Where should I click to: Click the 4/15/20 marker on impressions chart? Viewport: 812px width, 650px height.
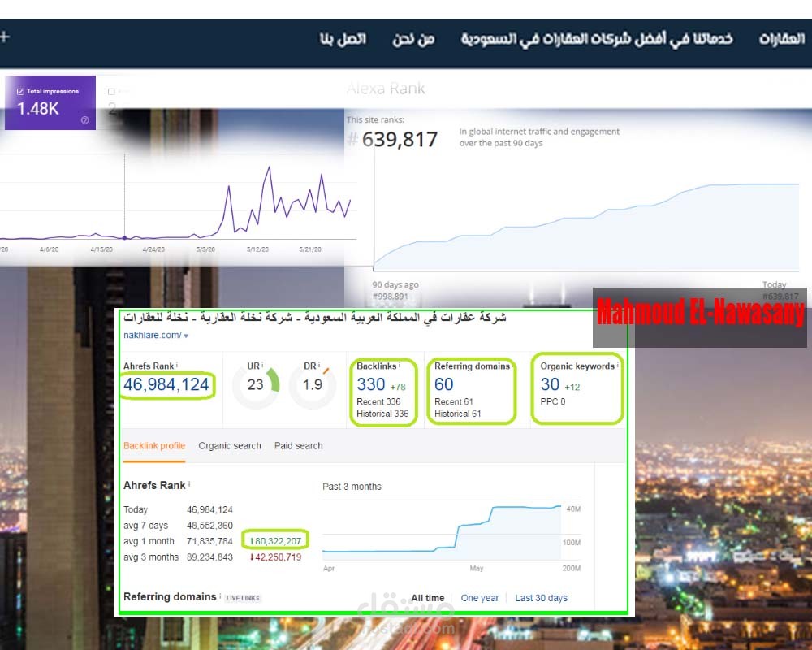click(x=101, y=249)
